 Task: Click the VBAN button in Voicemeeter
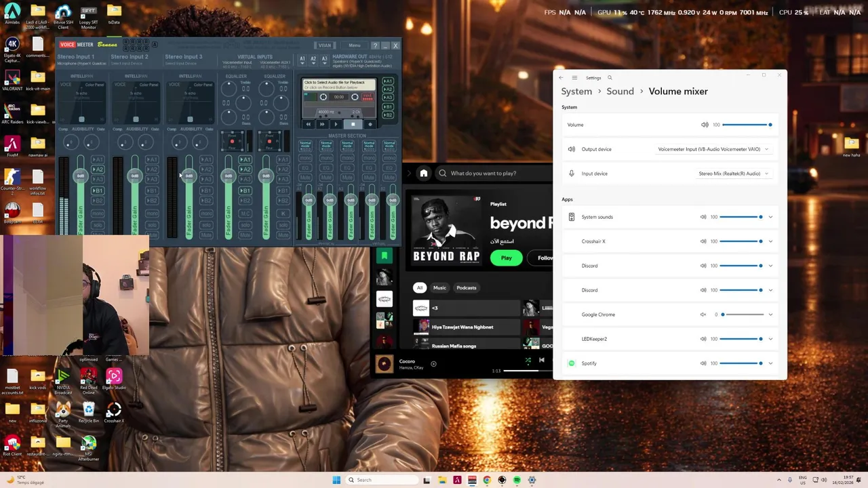[x=325, y=45]
